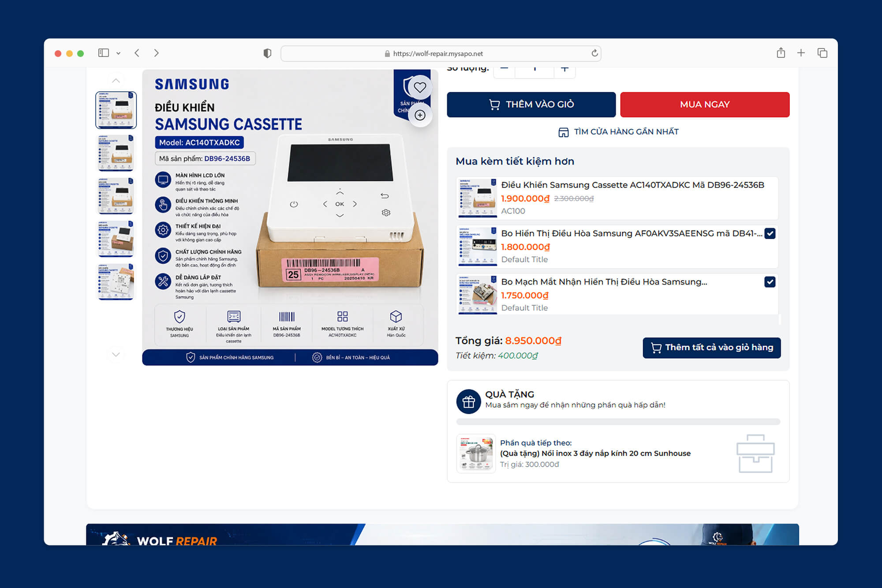The height and width of the screenshot is (588, 882).
Task: Open the Điều Khiển Samsung Cassette AC140TXADKC combo link
Action: click(632, 185)
